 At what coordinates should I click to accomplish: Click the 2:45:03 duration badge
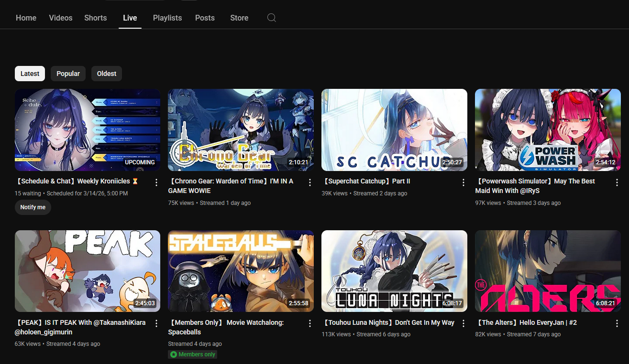click(145, 303)
